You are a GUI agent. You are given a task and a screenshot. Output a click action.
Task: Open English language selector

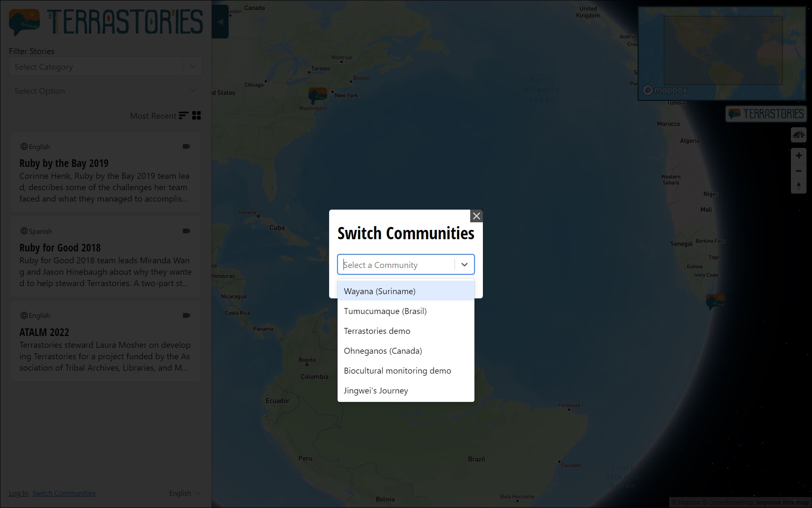pos(184,493)
